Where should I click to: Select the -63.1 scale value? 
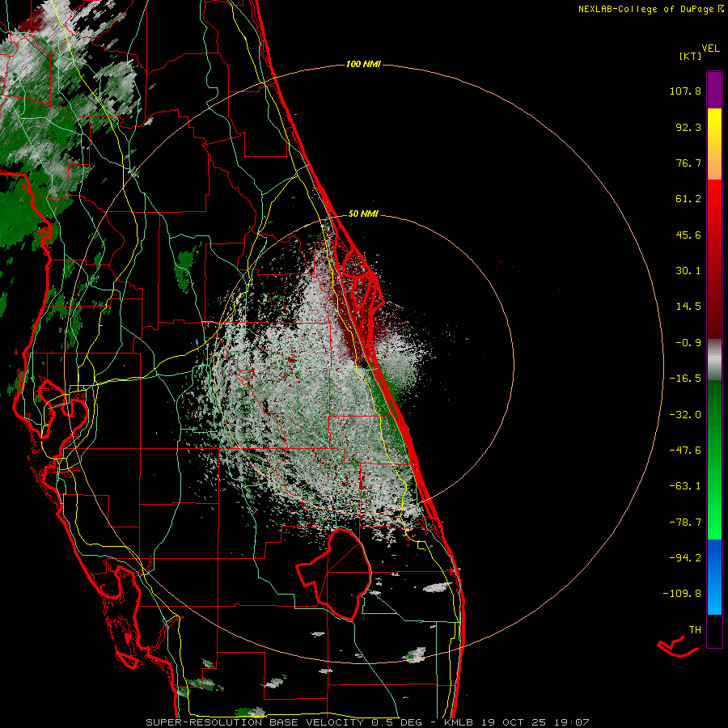685,486
